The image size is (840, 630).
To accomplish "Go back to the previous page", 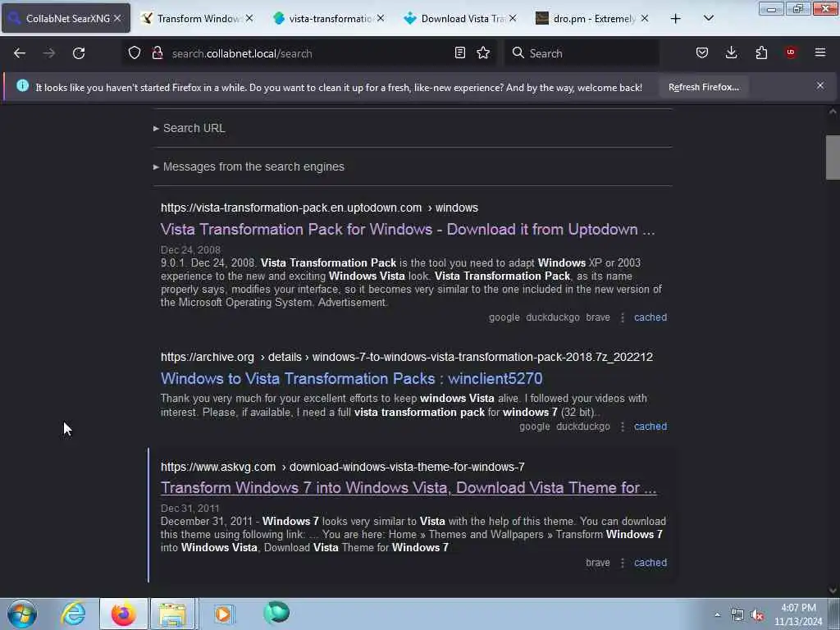I will click(x=20, y=53).
